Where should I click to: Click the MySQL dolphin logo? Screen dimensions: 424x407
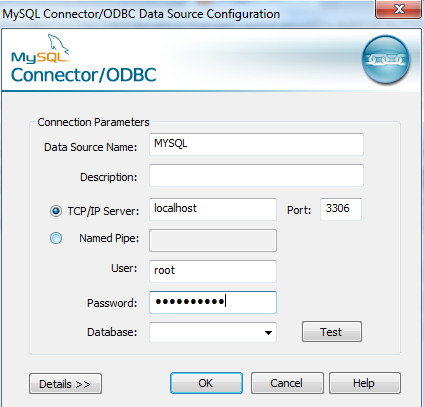click(40, 49)
